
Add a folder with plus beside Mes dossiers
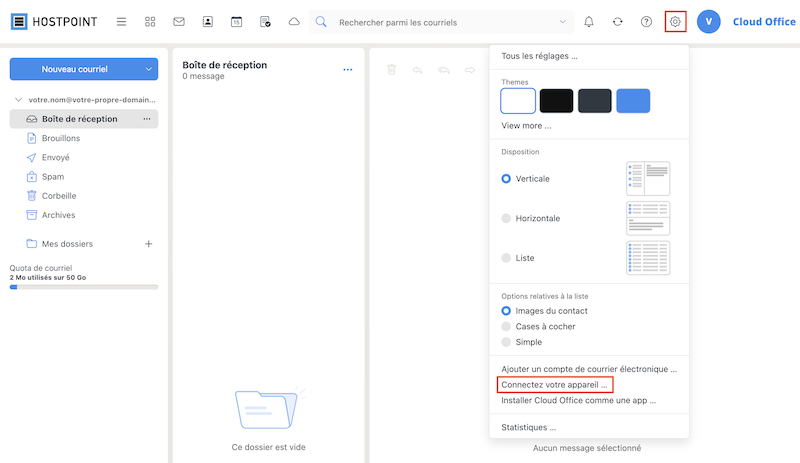tap(148, 244)
